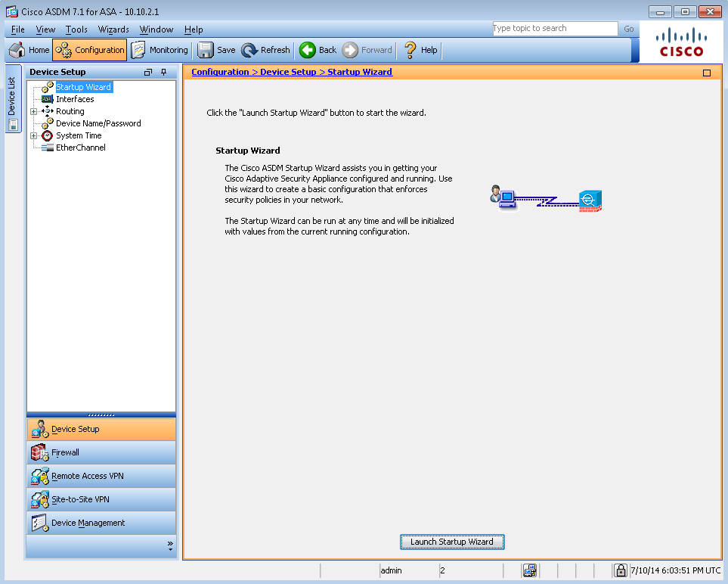
Task: Show more navigation pane sections
Action: point(170,545)
